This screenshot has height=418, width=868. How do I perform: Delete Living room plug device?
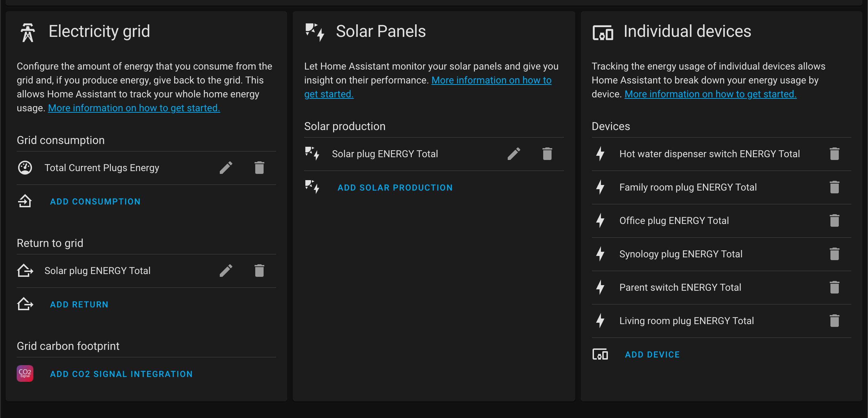835,321
